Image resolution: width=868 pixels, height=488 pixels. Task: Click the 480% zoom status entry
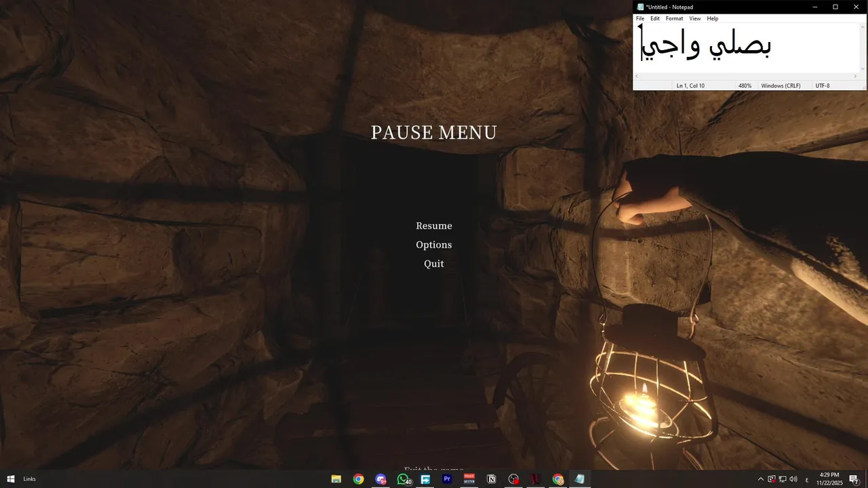pyautogui.click(x=745, y=85)
